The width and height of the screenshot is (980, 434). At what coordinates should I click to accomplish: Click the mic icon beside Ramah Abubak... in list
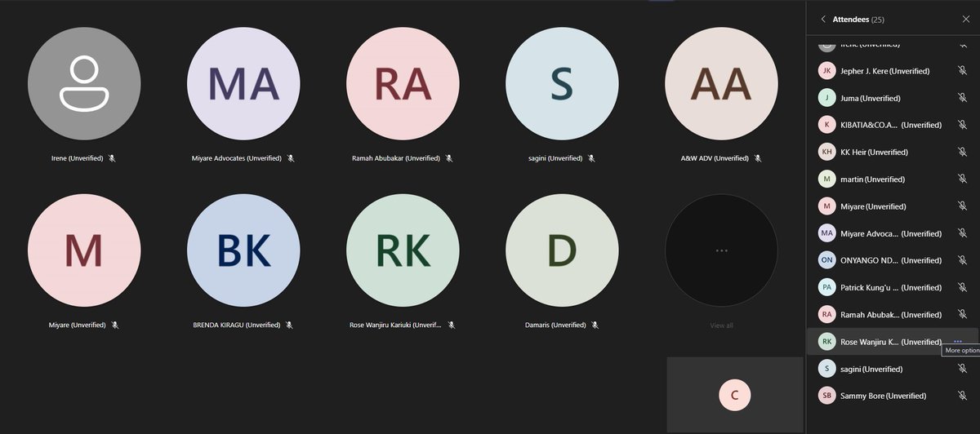point(962,314)
